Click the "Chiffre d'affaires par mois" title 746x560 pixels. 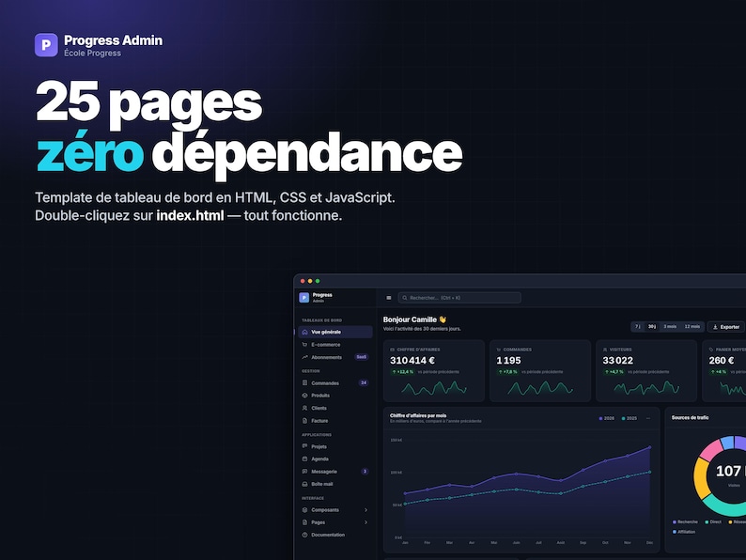point(418,415)
